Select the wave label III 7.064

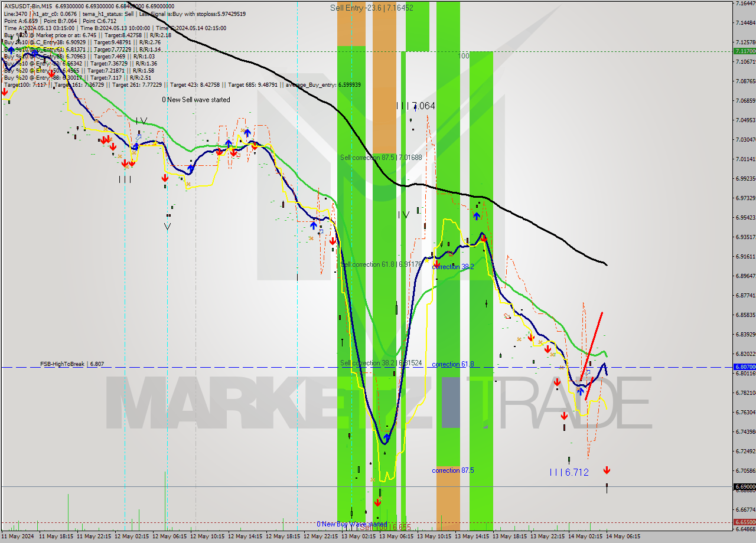[x=416, y=106]
